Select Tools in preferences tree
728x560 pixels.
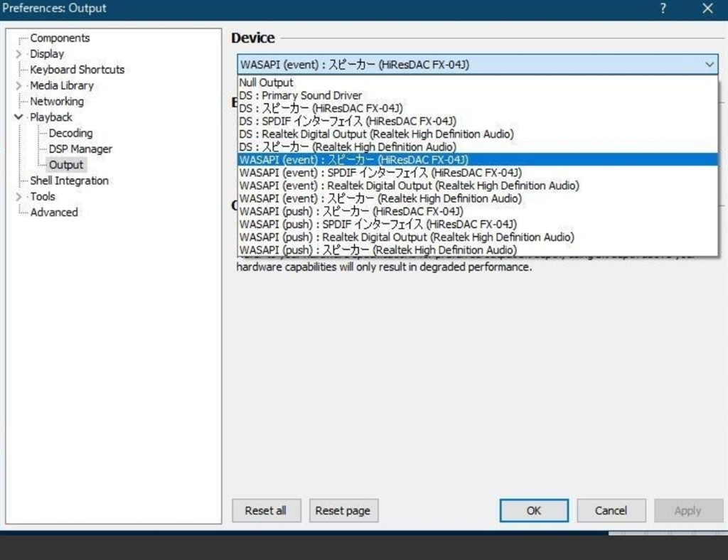point(43,196)
